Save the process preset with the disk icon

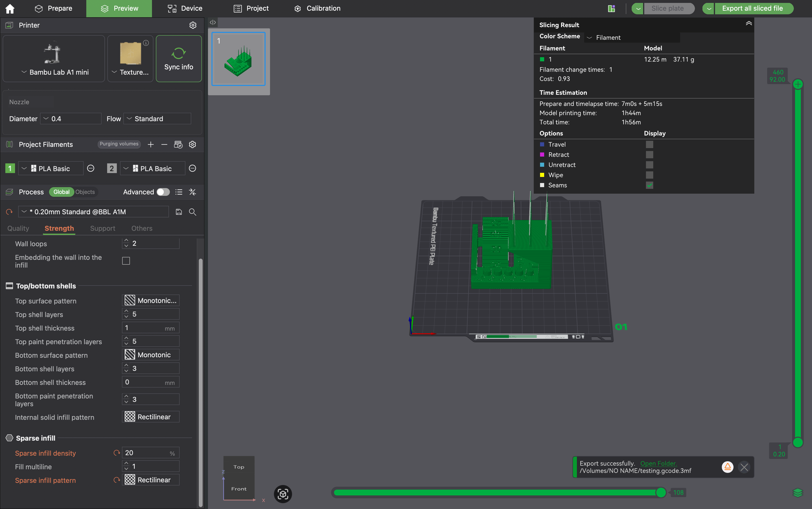point(178,212)
